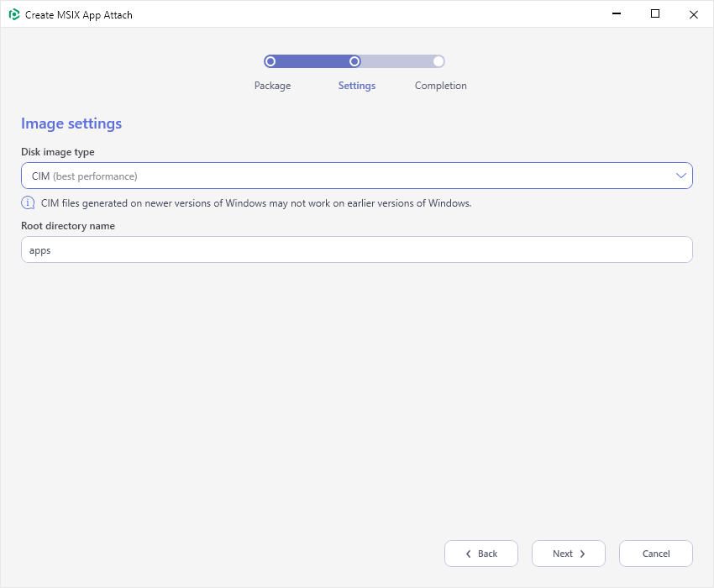Click the Root directory name field
Viewport: 714px width, 588px height.
(356, 249)
